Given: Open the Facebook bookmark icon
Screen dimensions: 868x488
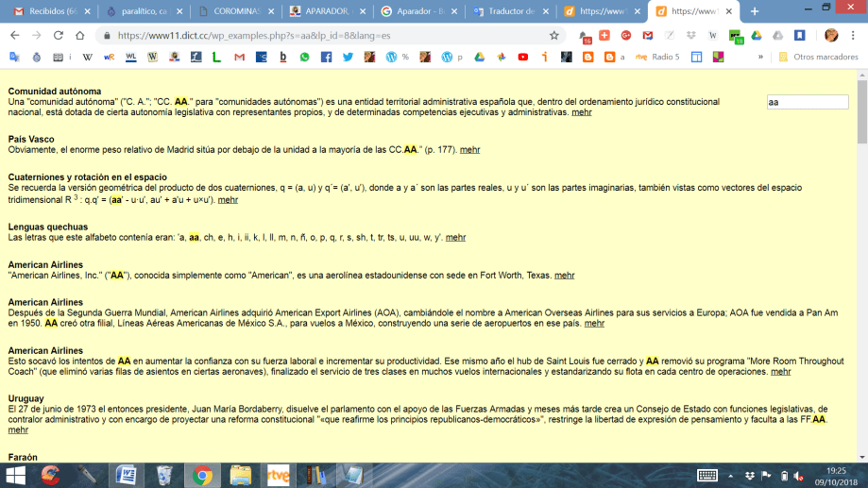Looking at the screenshot, I should (x=326, y=57).
